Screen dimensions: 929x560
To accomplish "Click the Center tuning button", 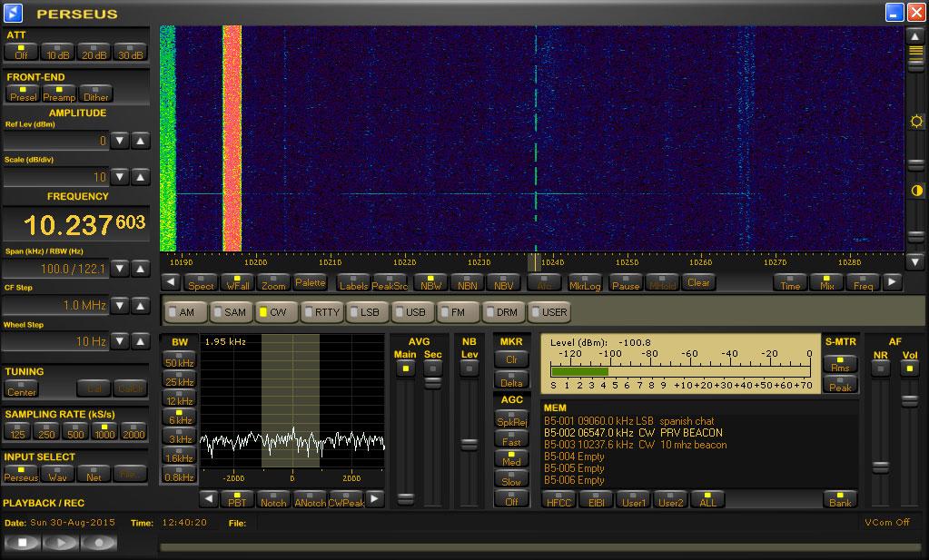I will (x=21, y=389).
